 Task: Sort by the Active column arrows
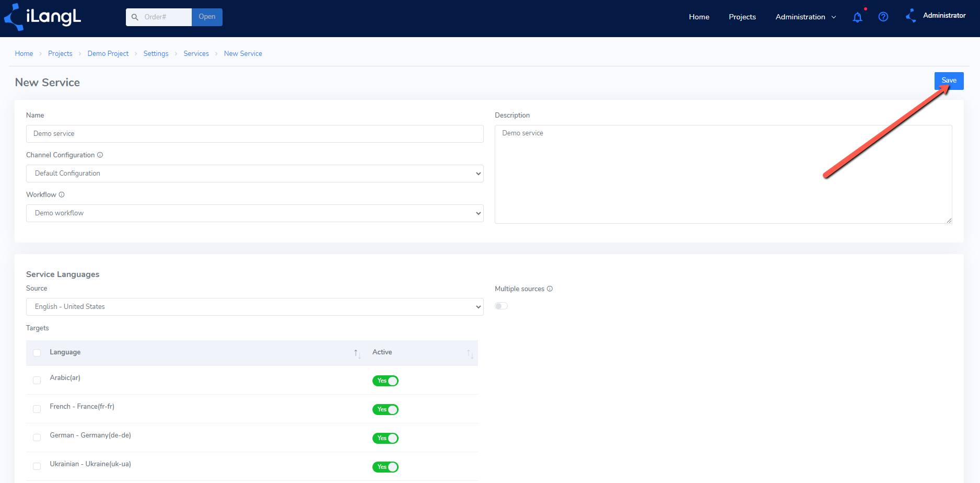pos(470,354)
